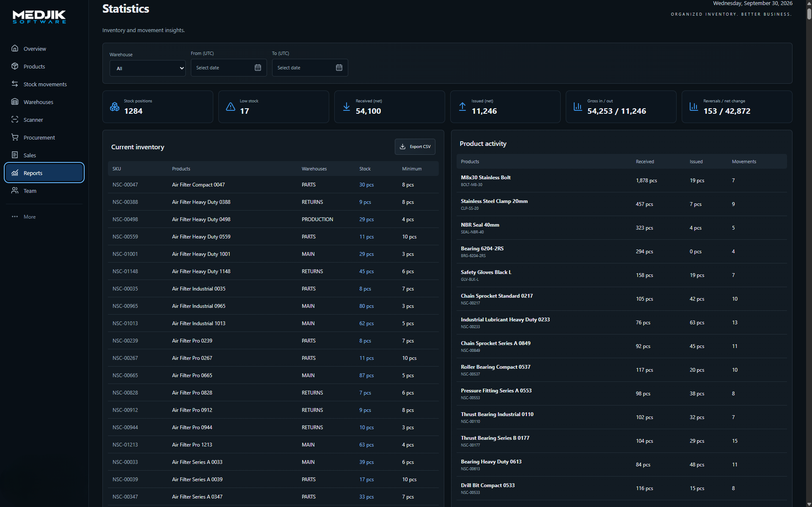The height and width of the screenshot is (507, 812).
Task: Click 1,878 pcs received for M8x30 bolt
Action: click(646, 181)
